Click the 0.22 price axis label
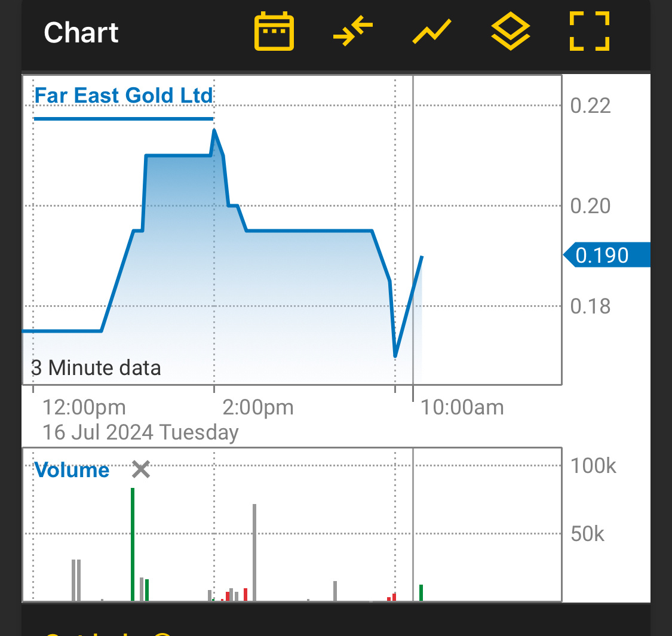 click(x=590, y=106)
